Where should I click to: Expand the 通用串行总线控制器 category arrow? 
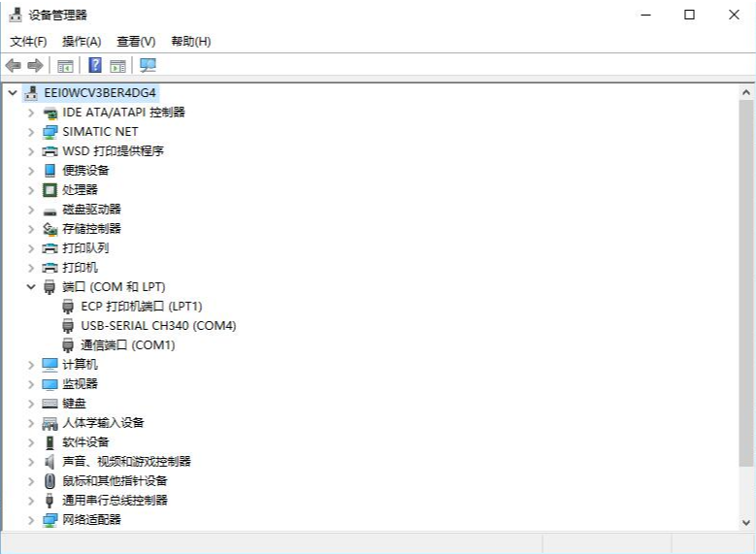[31, 500]
